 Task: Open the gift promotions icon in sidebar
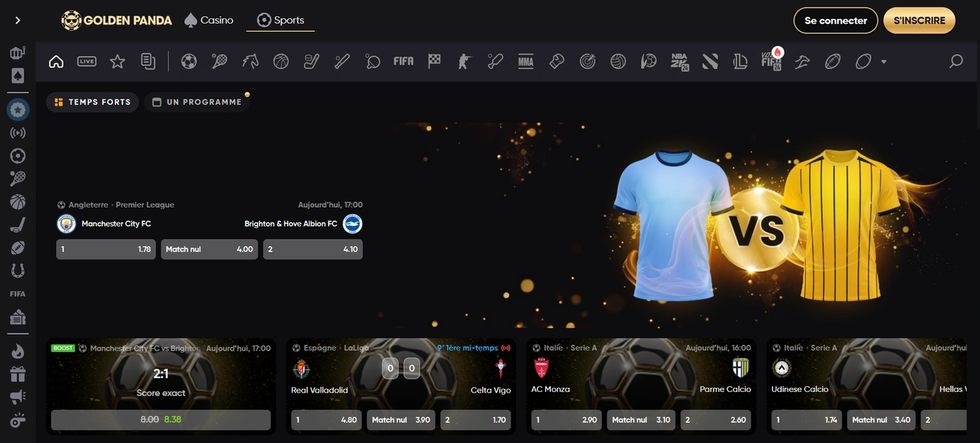[17, 374]
